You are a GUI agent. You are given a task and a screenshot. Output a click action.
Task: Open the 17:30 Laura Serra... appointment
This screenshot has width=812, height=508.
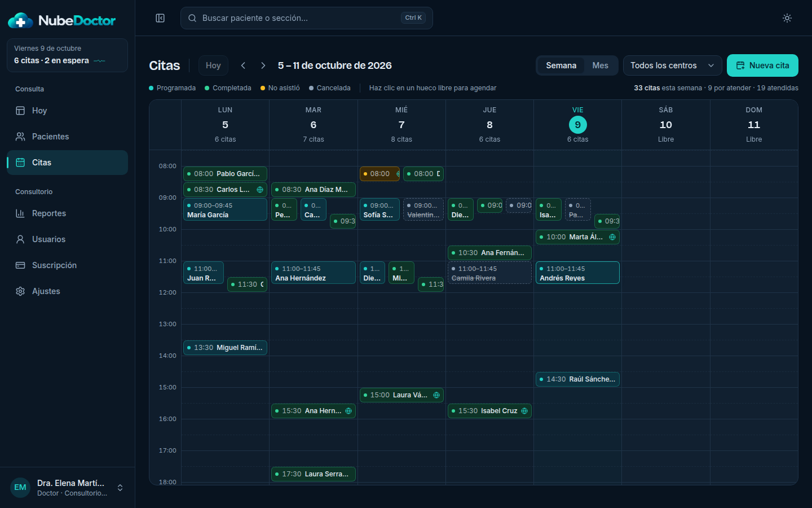point(314,474)
